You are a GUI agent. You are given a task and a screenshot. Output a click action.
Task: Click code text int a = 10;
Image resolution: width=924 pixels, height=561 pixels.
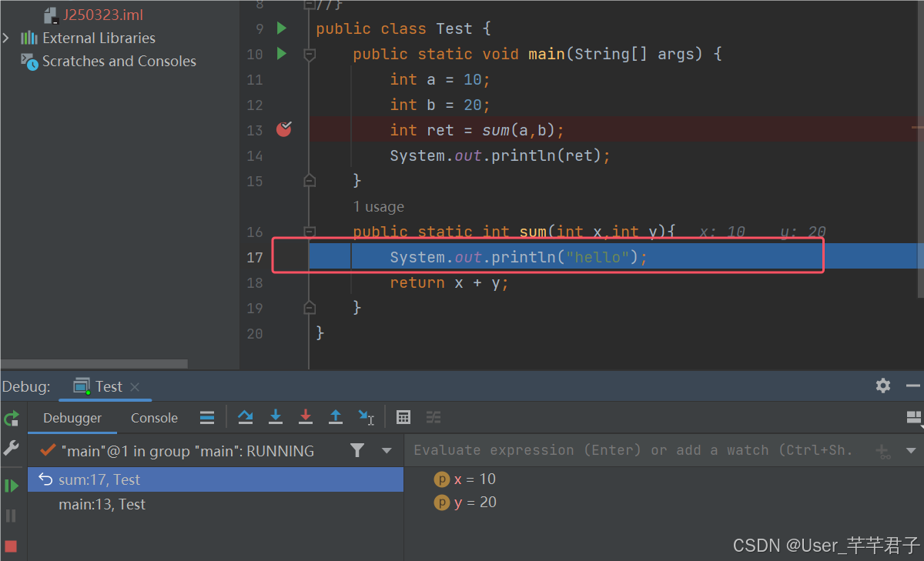point(440,79)
